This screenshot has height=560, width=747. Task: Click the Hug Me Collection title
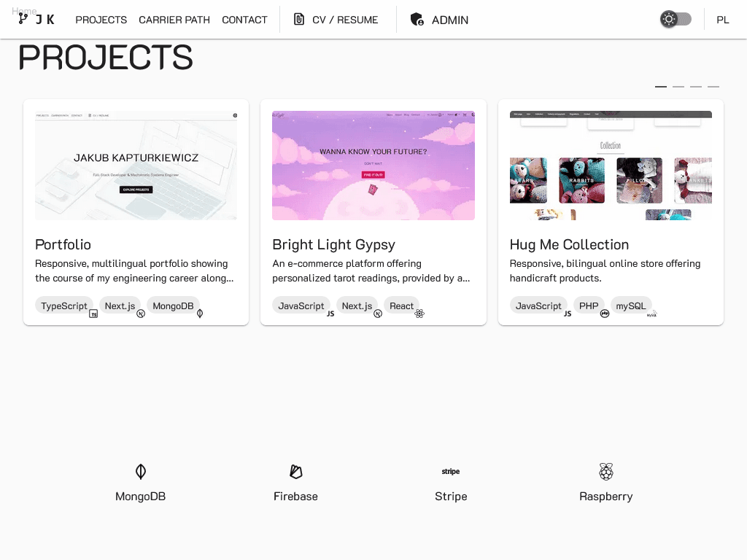[x=569, y=245]
